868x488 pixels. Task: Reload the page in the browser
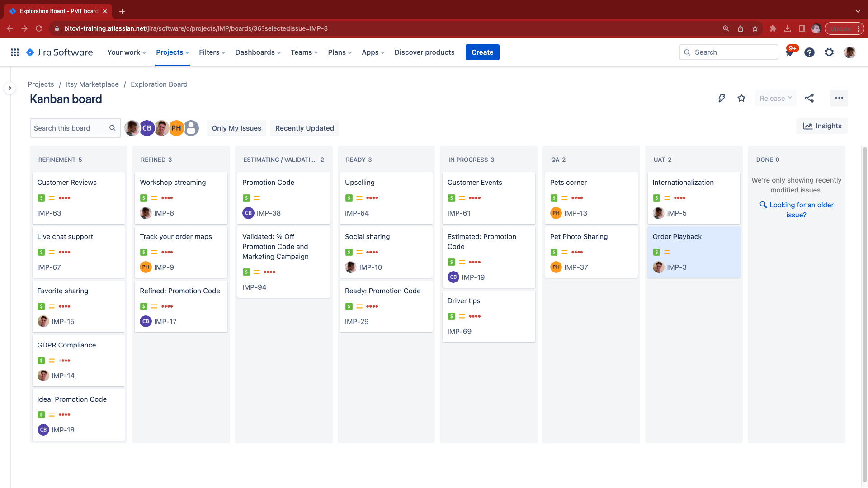pos(39,28)
